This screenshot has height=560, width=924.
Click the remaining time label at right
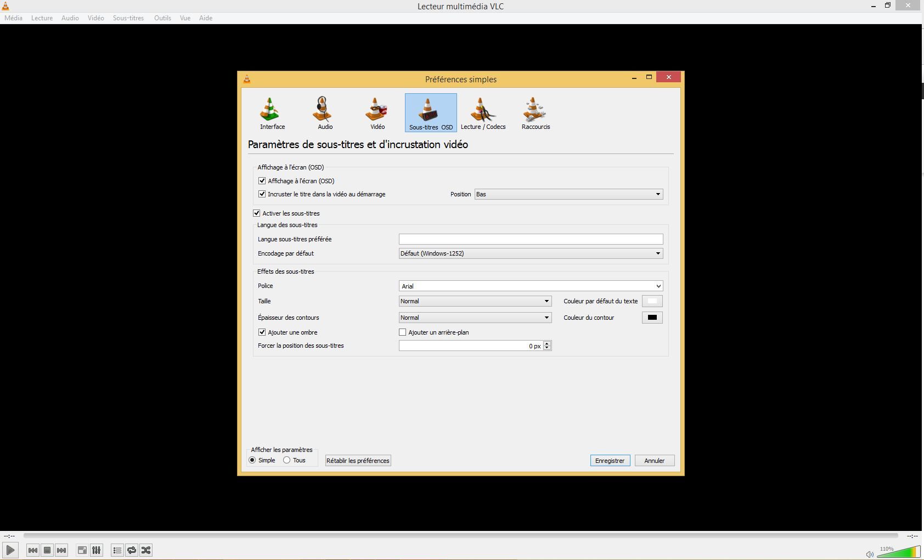point(912,536)
